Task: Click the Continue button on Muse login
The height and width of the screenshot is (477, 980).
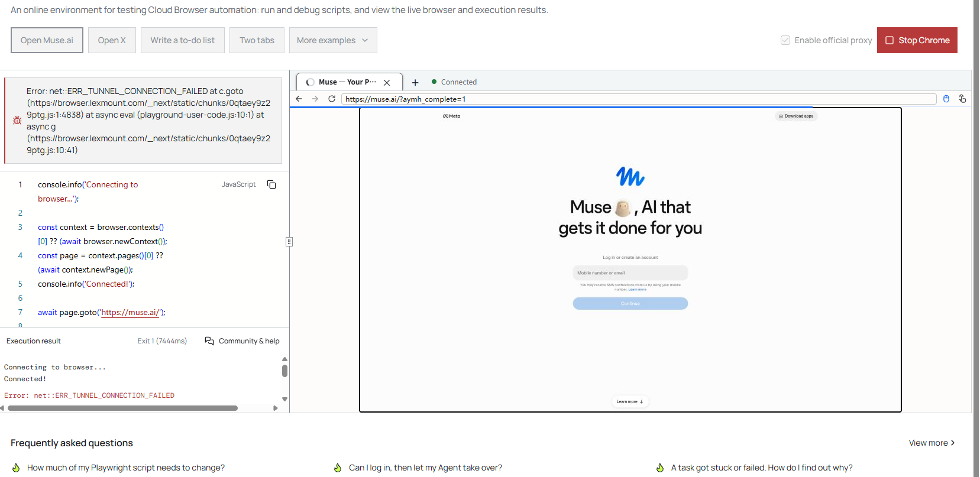Action: pyautogui.click(x=630, y=303)
